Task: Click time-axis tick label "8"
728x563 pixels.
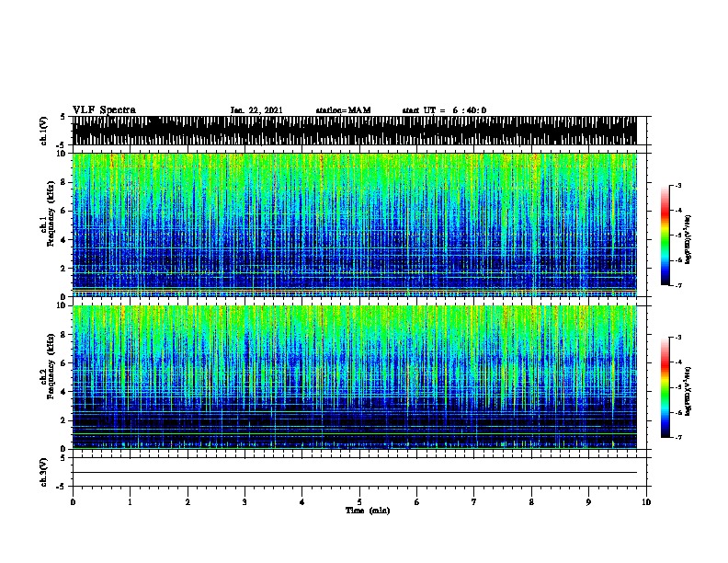Action: (x=531, y=502)
